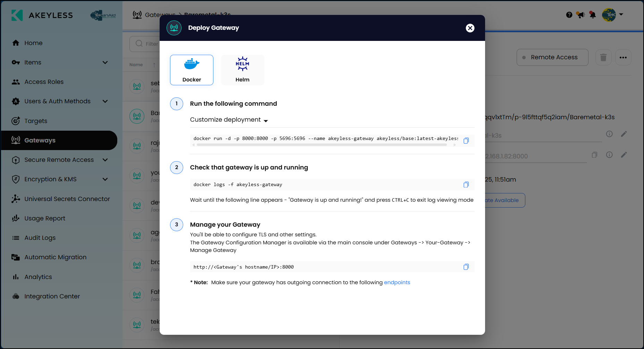Click the http Gateway hostname URL text
Viewport: 644px width, 349px height.
(244, 267)
